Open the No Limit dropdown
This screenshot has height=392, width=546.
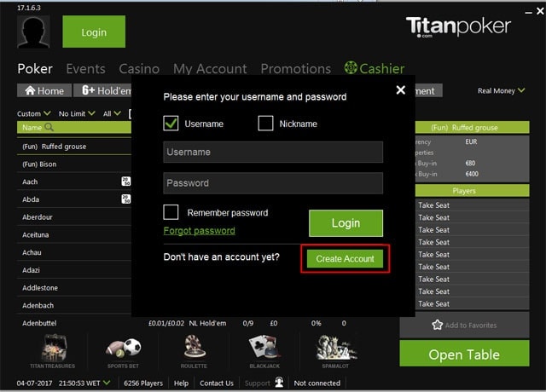pos(77,113)
